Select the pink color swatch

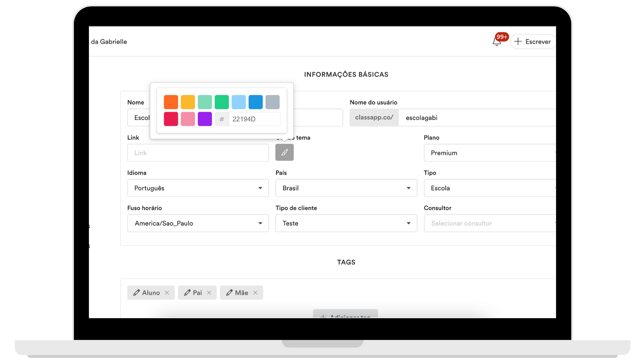coord(188,119)
